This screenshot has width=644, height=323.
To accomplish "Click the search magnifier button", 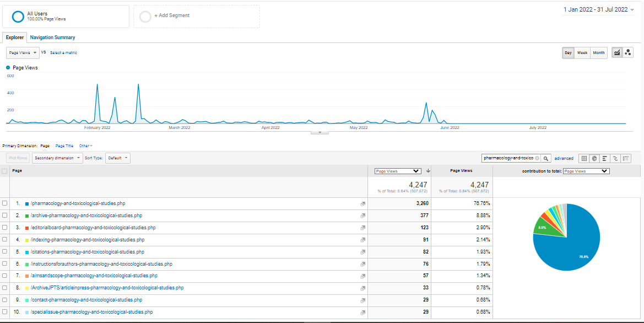I will coord(546,158).
